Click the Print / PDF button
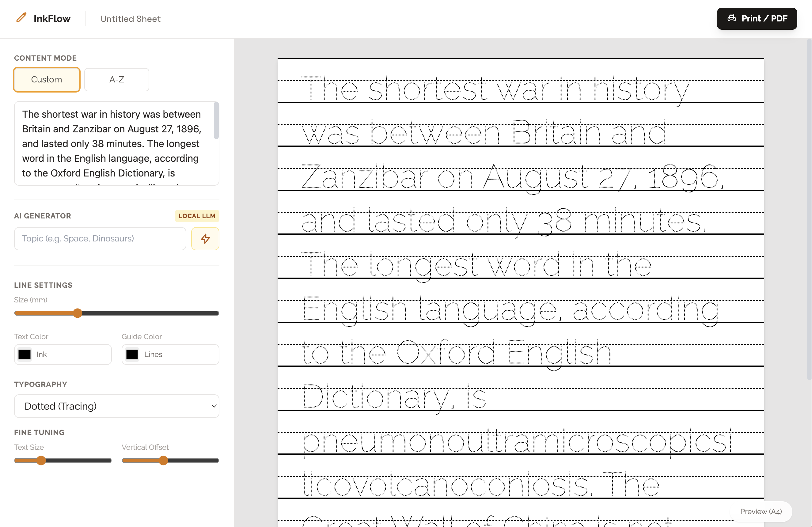 [x=757, y=18]
